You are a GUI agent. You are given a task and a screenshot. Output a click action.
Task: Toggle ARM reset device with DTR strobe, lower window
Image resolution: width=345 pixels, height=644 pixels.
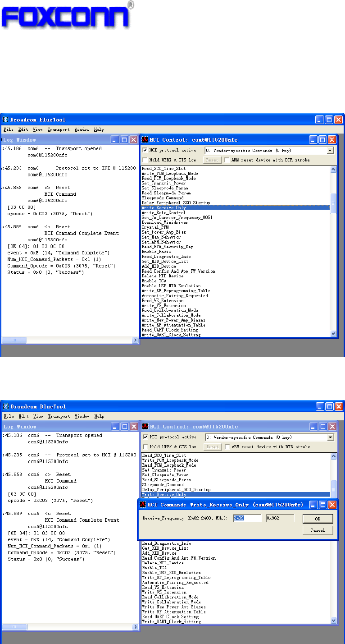click(x=227, y=446)
